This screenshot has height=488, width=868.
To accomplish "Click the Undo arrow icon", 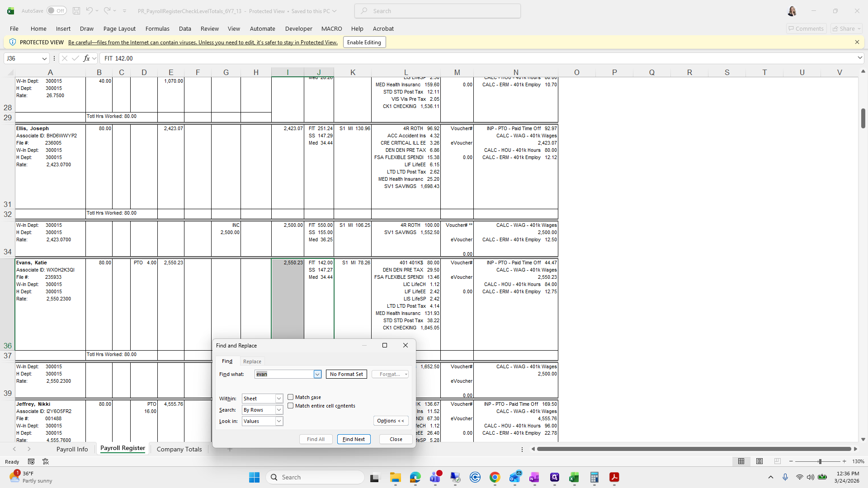I will click(89, 11).
